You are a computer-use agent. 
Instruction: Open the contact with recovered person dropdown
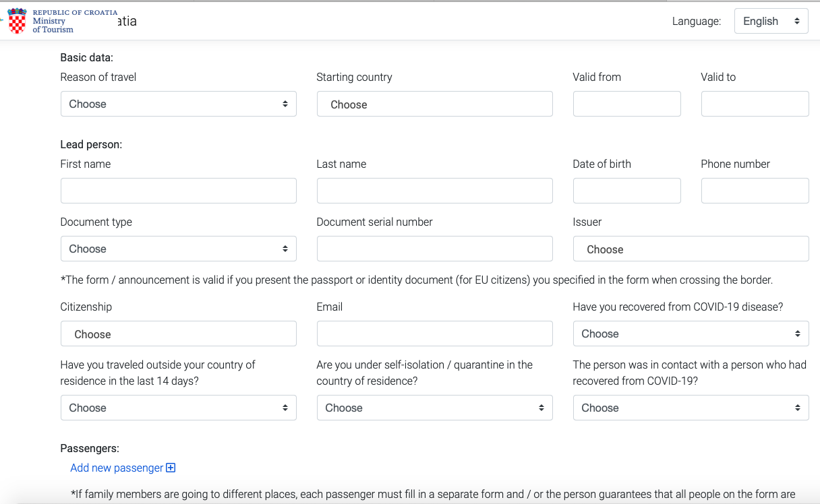point(691,408)
